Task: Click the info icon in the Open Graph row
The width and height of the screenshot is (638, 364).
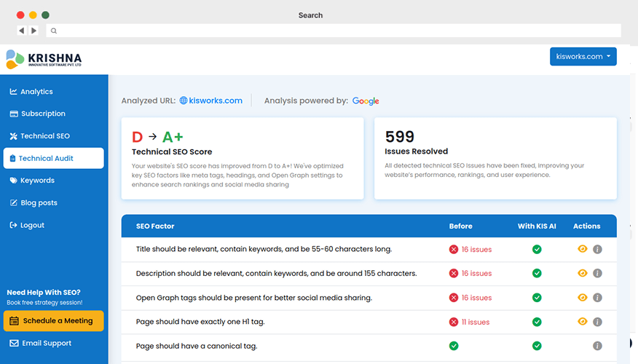Action: coord(597,298)
